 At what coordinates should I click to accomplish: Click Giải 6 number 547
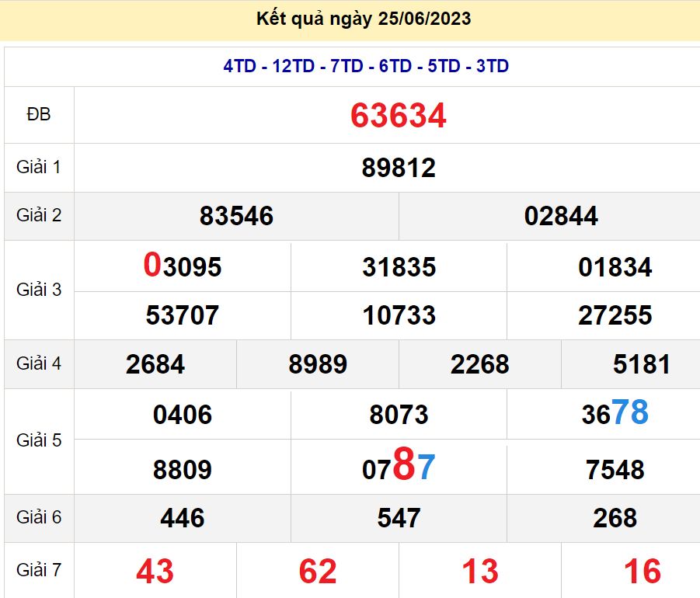click(x=399, y=518)
